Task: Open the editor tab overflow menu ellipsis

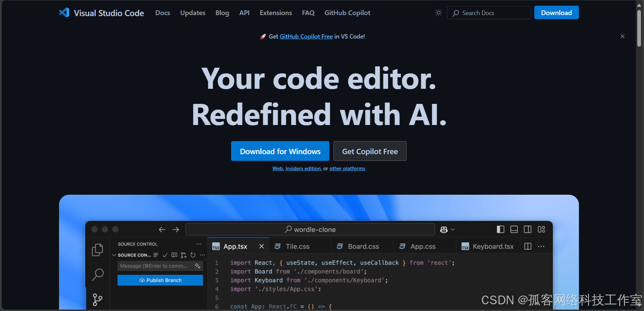Action: (541, 246)
